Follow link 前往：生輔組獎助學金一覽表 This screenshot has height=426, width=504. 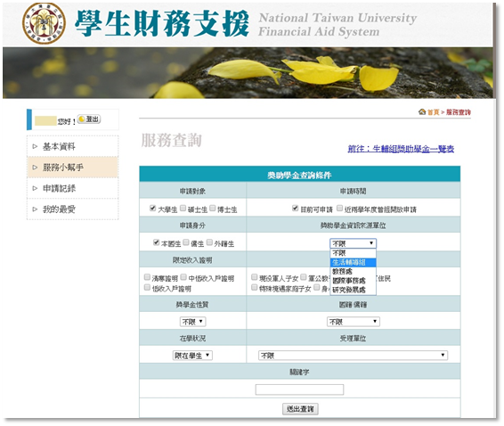(x=401, y=149)
